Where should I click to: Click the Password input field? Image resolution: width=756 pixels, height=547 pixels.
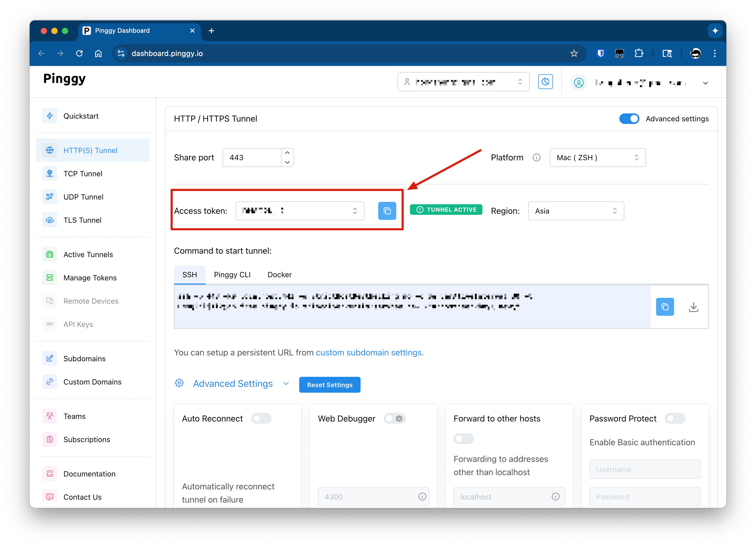click(645, 497)
